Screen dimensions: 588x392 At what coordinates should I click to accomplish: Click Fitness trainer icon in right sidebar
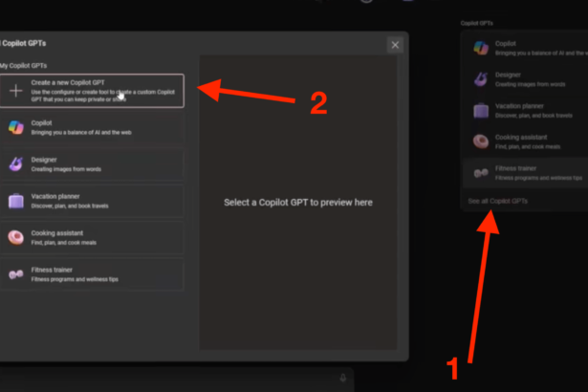pyautogui.click(x=481, y=173)
